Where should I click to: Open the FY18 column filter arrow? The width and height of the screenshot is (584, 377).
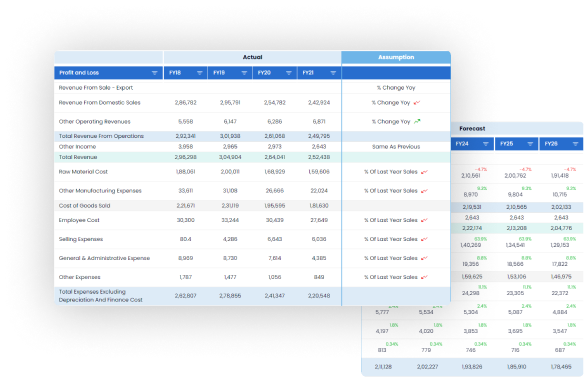click(200, 73)
